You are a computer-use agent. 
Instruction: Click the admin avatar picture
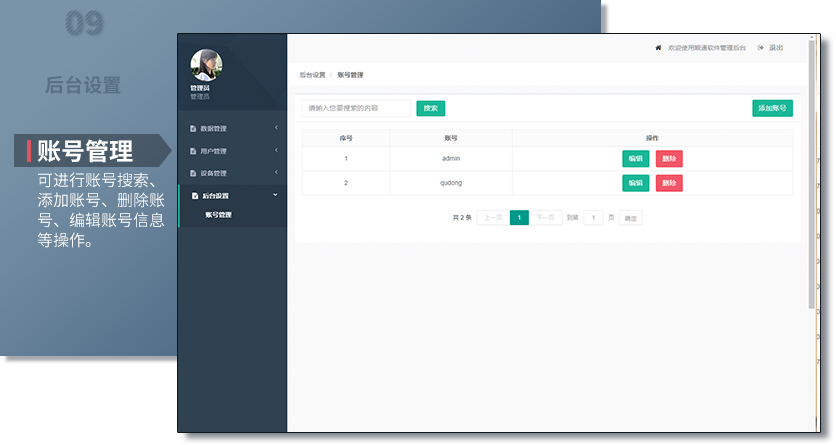(206, 65)
